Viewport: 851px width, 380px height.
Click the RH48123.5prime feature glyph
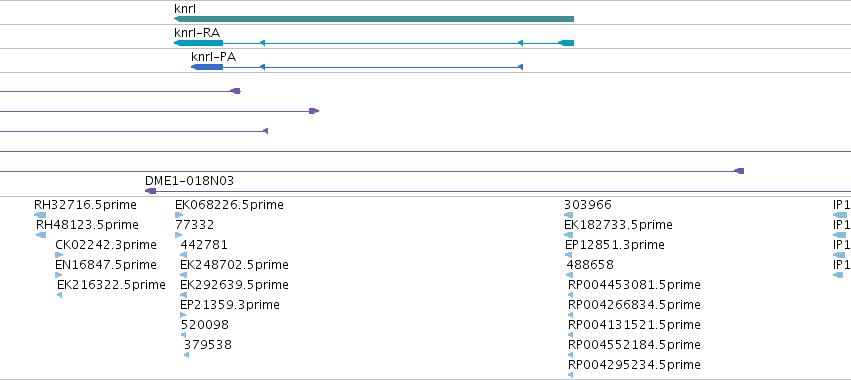pos(41,235)
